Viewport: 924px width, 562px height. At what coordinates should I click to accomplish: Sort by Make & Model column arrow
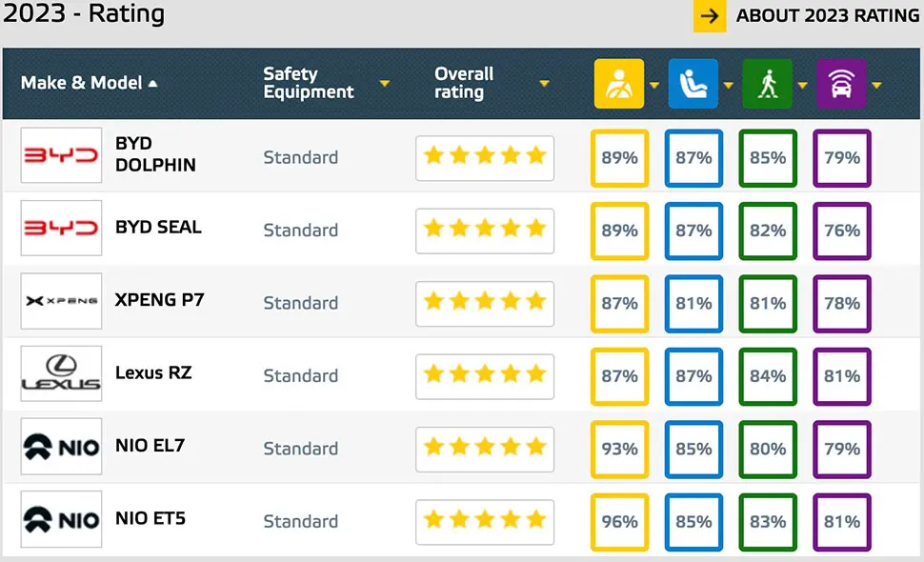tap(153, 84)
